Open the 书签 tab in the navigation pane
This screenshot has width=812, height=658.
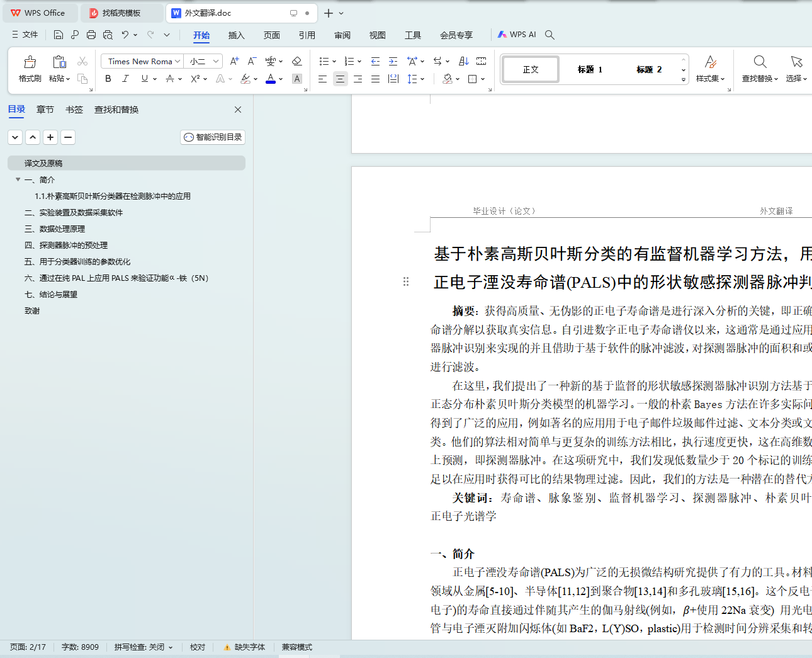[x=74, y=110]
